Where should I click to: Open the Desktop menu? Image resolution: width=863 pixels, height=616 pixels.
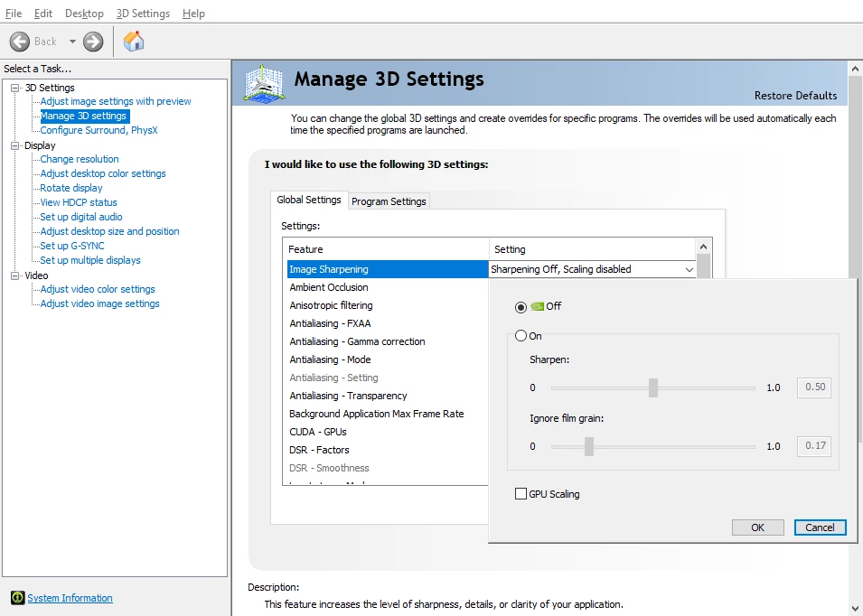84,14
